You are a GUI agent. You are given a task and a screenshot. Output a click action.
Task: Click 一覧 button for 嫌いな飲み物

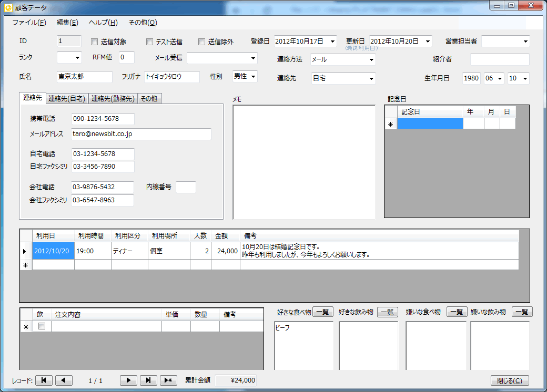click(522, 312)
